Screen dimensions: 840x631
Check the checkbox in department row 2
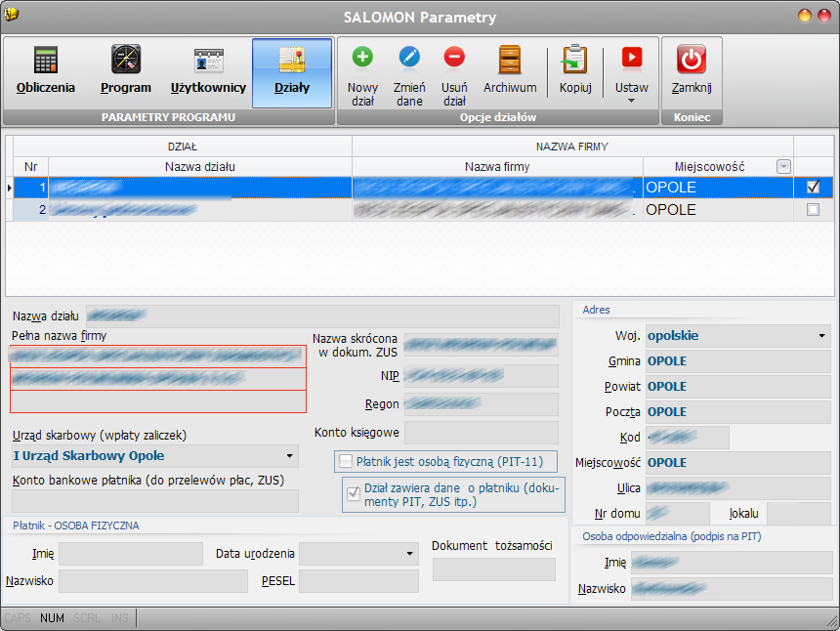(814, 209)
